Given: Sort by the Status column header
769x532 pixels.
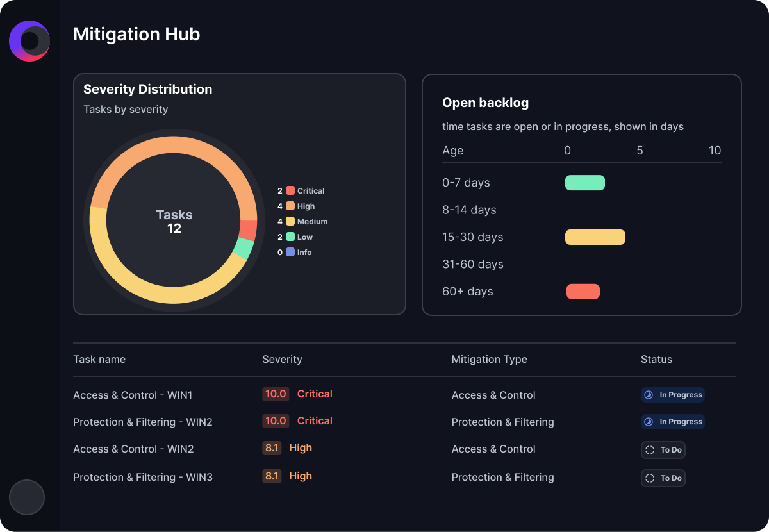Looking at the screenshot, I should [657, 359].
